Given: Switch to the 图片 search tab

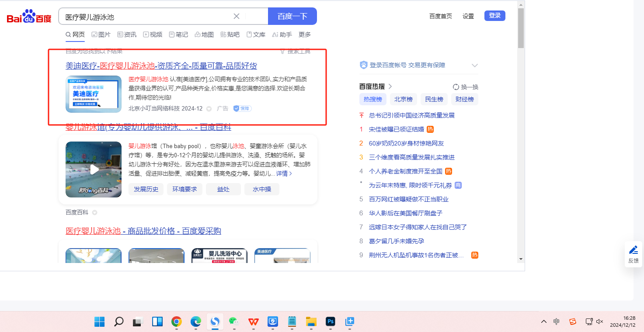Looking at the screenshot, I should pos(101,35).
